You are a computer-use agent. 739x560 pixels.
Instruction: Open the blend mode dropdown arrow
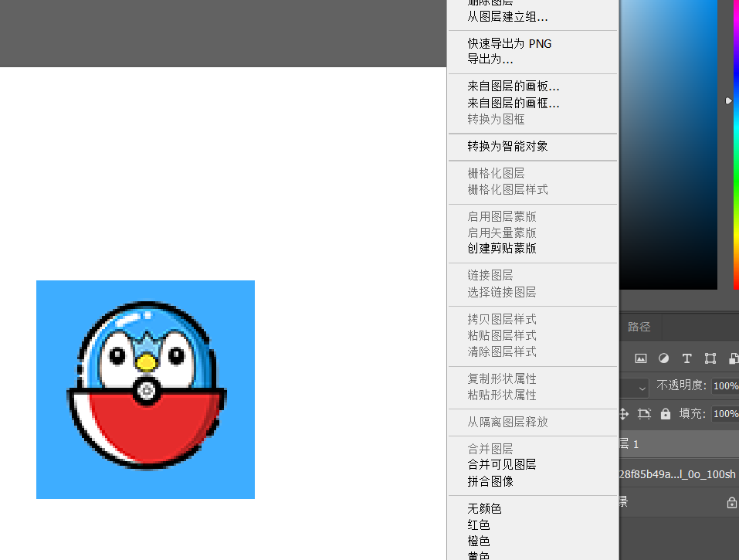[x=642, y=389]
